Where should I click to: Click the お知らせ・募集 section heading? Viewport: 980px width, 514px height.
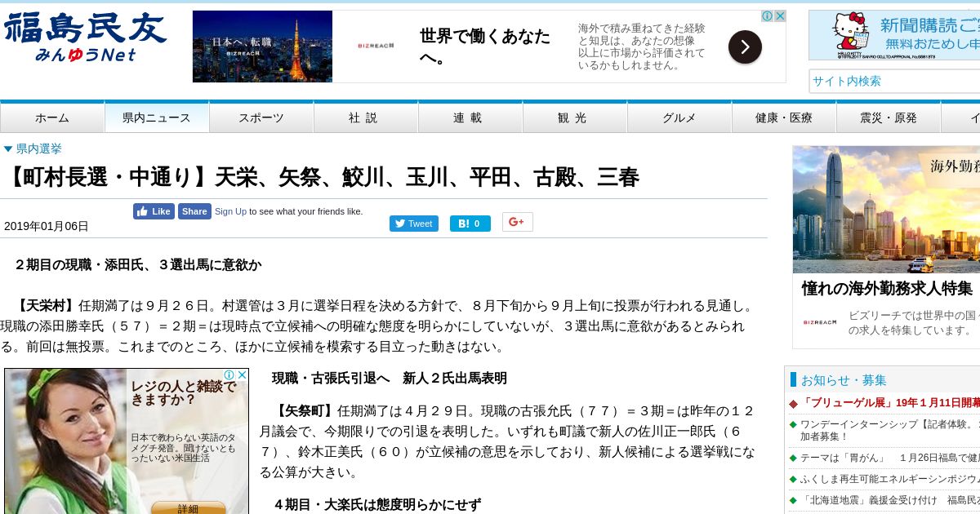click(844, 379)
